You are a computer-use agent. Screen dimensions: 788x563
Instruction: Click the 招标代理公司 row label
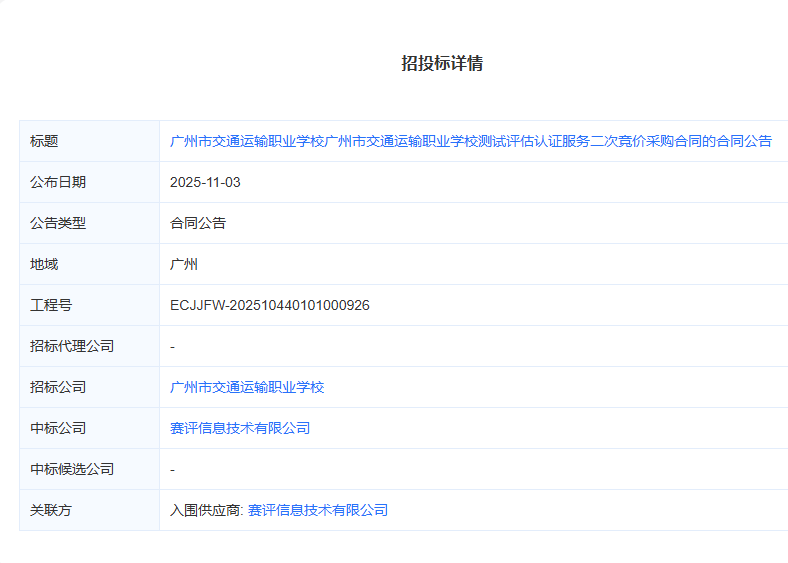(72, 346)
